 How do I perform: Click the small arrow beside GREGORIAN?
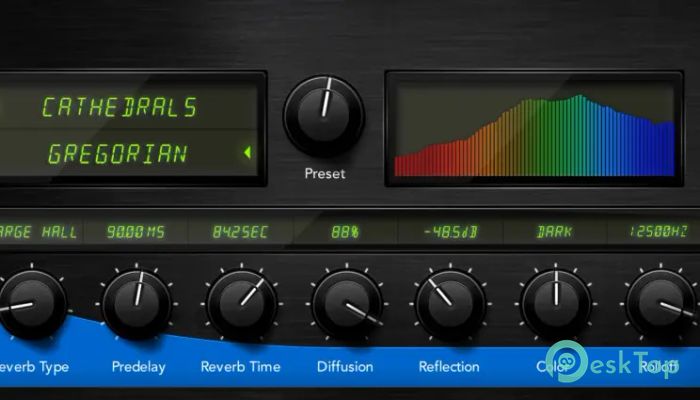click(x=247, y=153)
